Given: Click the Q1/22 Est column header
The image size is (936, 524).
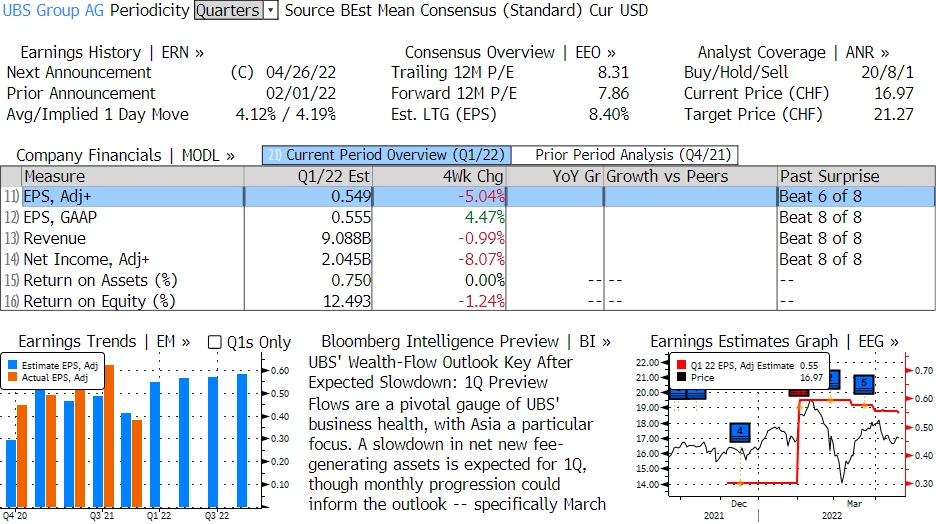Looking at the screenshot, I should (308, 176).
